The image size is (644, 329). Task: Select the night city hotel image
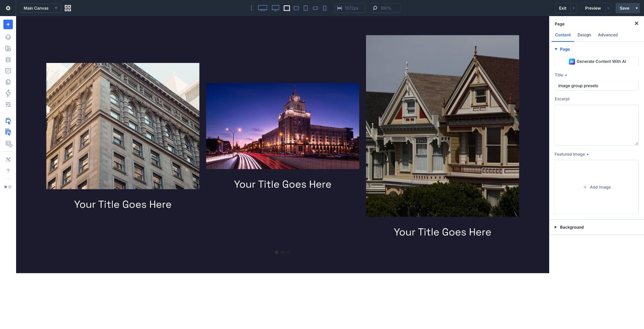point(283,126)
